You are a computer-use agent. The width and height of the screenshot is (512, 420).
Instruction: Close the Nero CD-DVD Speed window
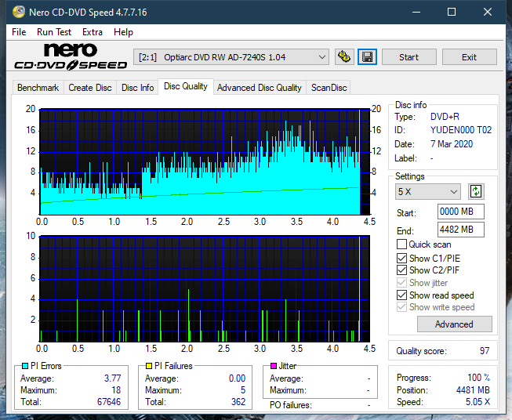[x=488, y=12]
